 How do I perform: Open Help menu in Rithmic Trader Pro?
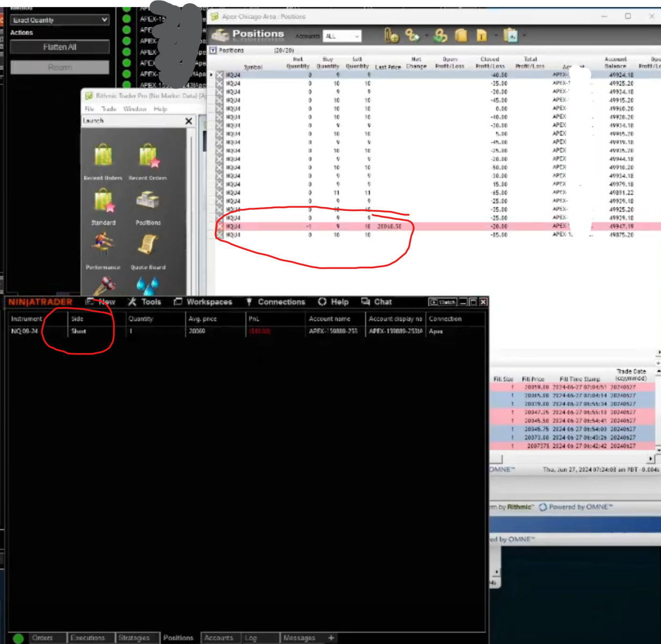tap(161, 109)
